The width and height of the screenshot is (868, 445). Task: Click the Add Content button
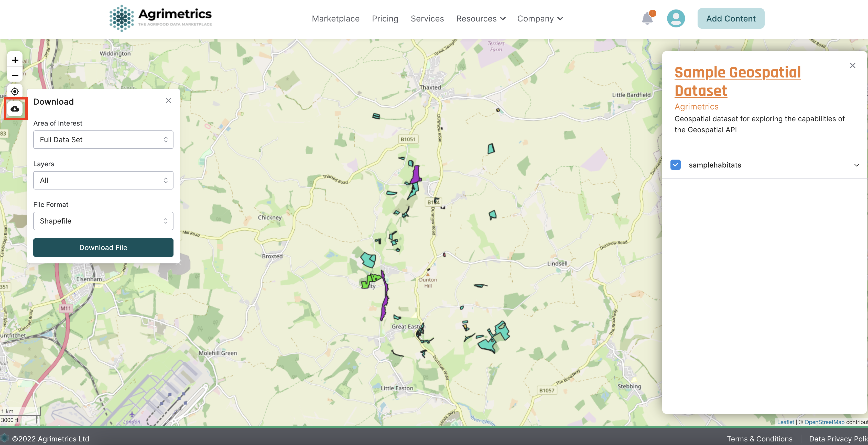tap(731, 18)
